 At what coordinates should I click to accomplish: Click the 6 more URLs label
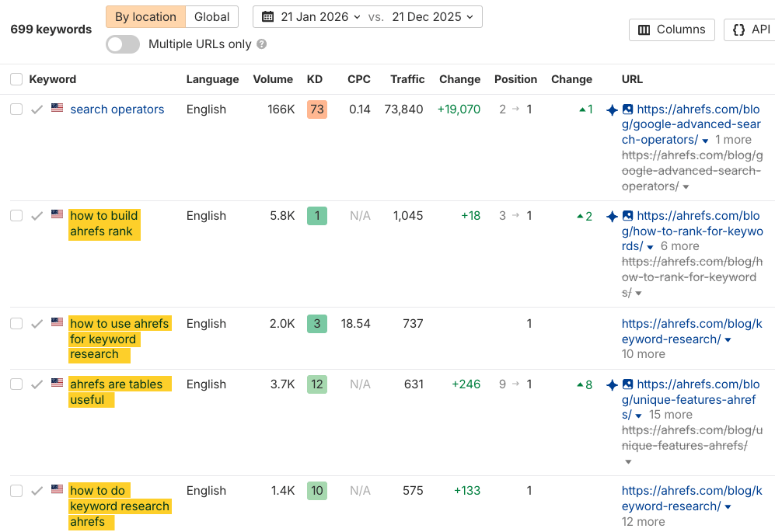[x=679, y=245]
